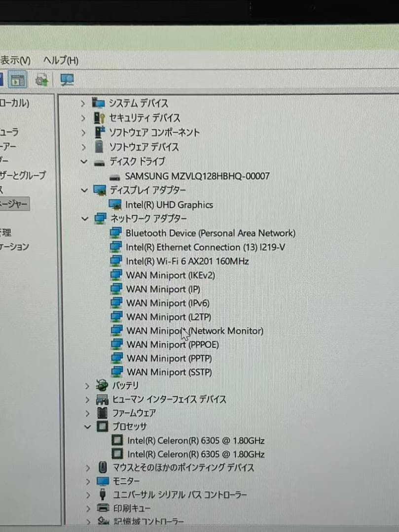Image resolution: width=399 pixels, height=532 pixels.
Task: Select ザーとグループ item in left pane
Action: [x=23, y=175]
